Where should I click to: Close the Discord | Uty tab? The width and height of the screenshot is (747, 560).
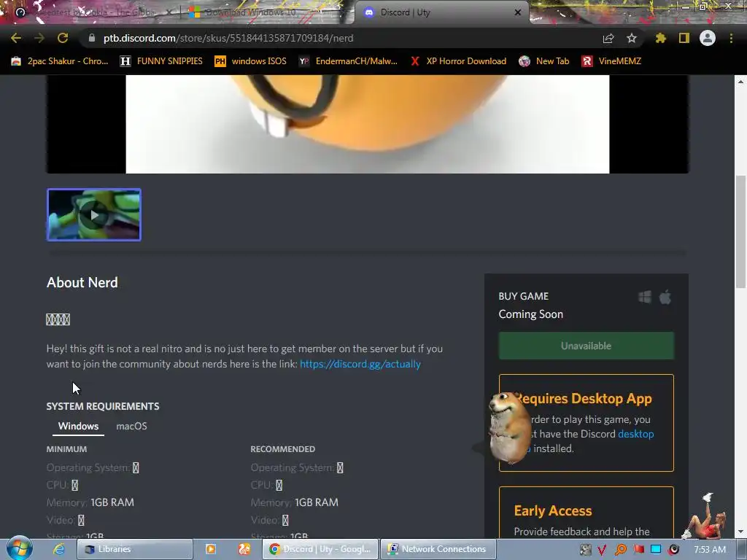[518, 12]
